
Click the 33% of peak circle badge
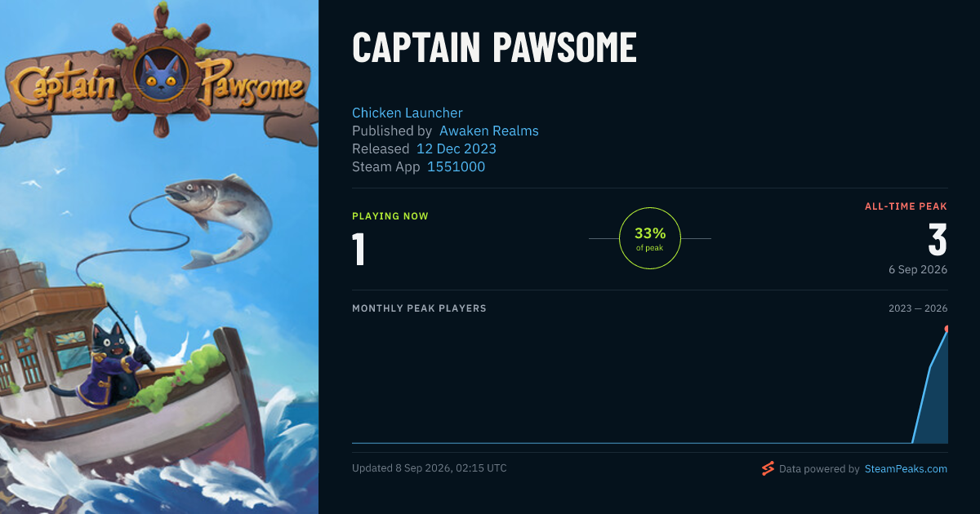tap(650, 238)
